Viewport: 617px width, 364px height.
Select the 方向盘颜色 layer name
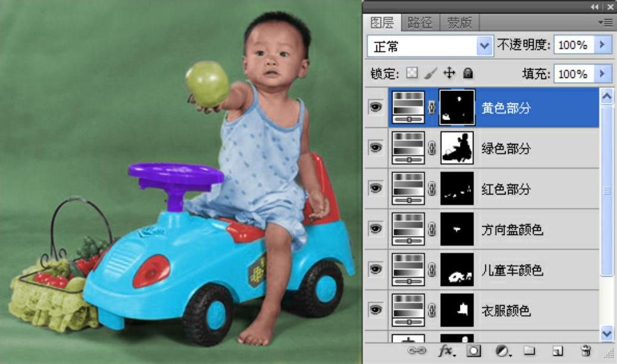click(512, 230)
